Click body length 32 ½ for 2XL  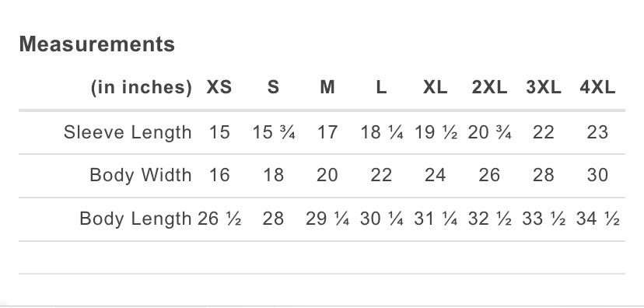click(x=489, y=219)
